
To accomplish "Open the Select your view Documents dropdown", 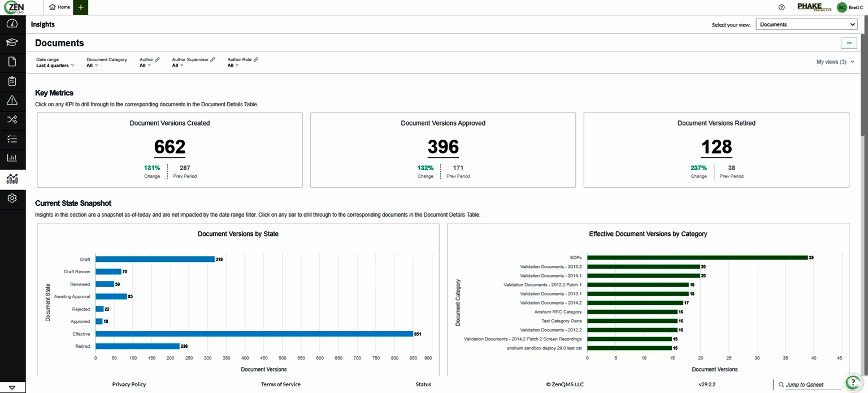I will (806, 24).
